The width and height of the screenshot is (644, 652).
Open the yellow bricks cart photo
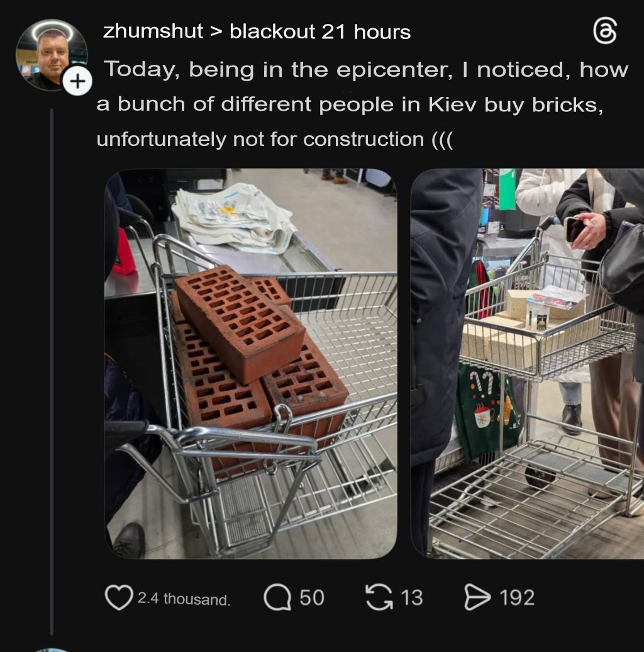point(527,364)
